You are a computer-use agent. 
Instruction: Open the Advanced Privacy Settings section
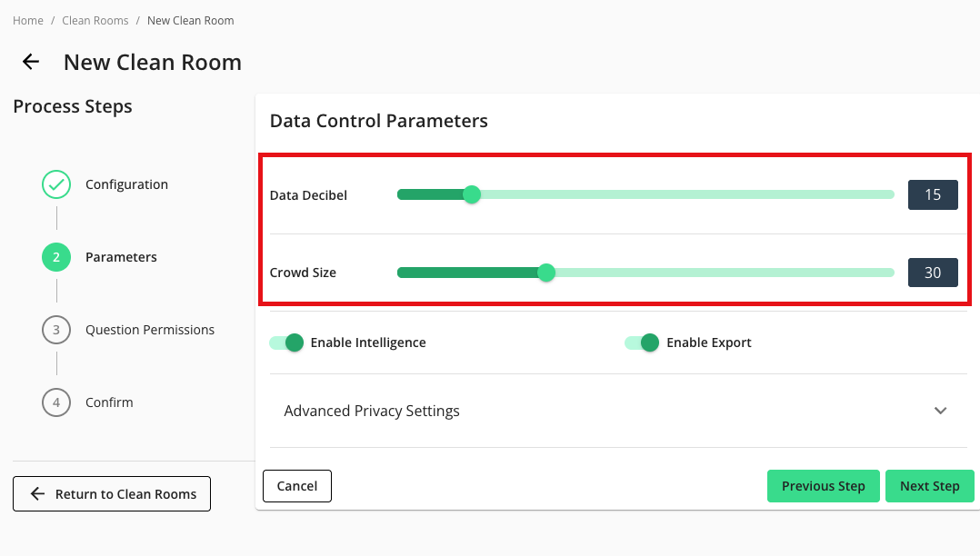click(372, 411)
